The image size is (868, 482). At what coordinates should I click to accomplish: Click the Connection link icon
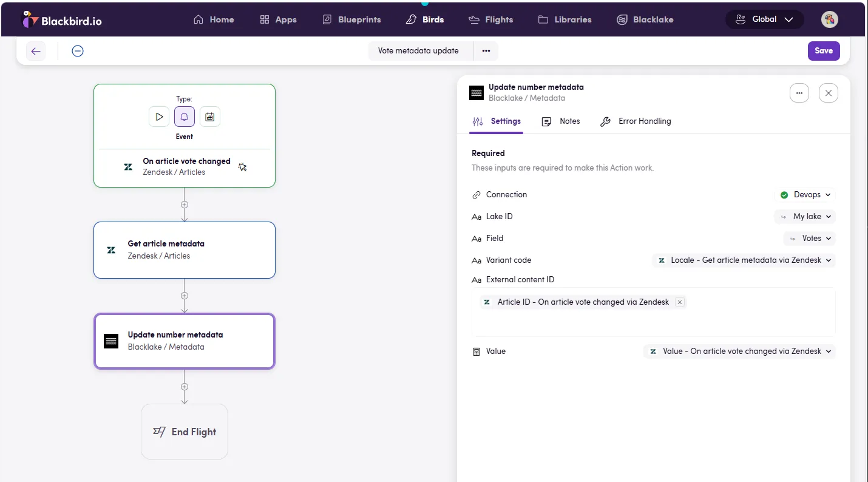[476, 195]
